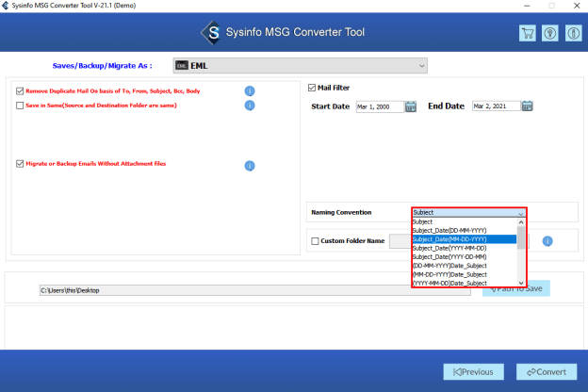Viewport: 588px width, 392px height.
Task: Show info for Save in Same option
Action: [250, 106]
